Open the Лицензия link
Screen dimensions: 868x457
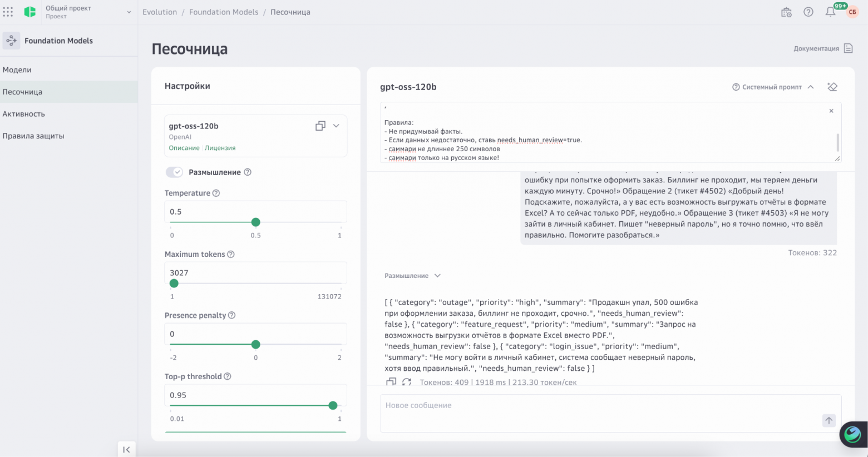click(x=220, y=148)
